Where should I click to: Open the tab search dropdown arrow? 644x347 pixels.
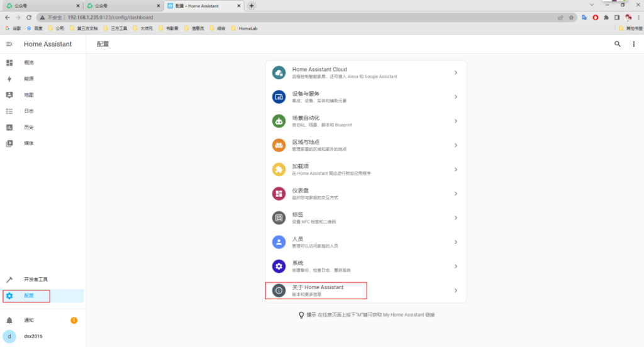(592, 5)
